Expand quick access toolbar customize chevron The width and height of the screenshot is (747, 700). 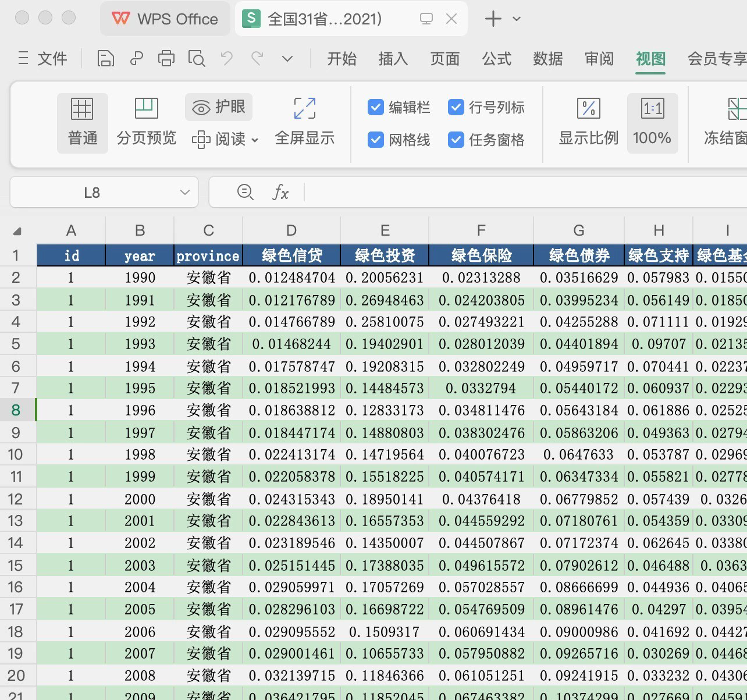point(287,59)
